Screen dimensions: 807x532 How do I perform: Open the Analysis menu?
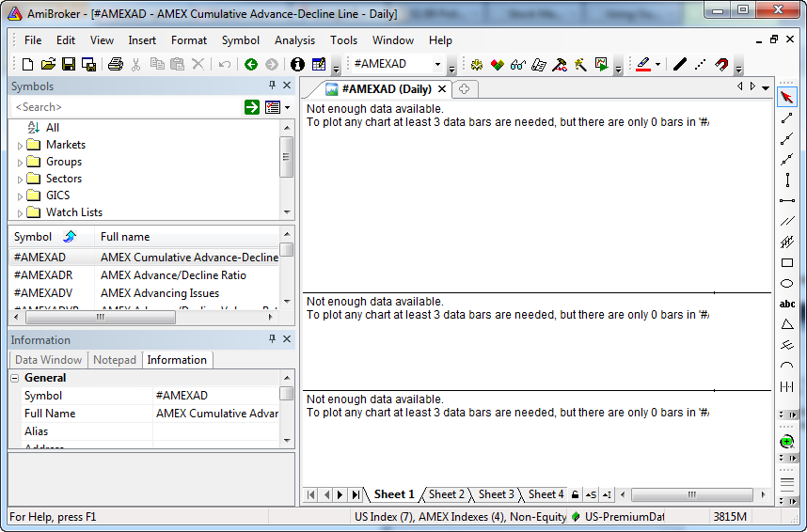tap(294, 40)
